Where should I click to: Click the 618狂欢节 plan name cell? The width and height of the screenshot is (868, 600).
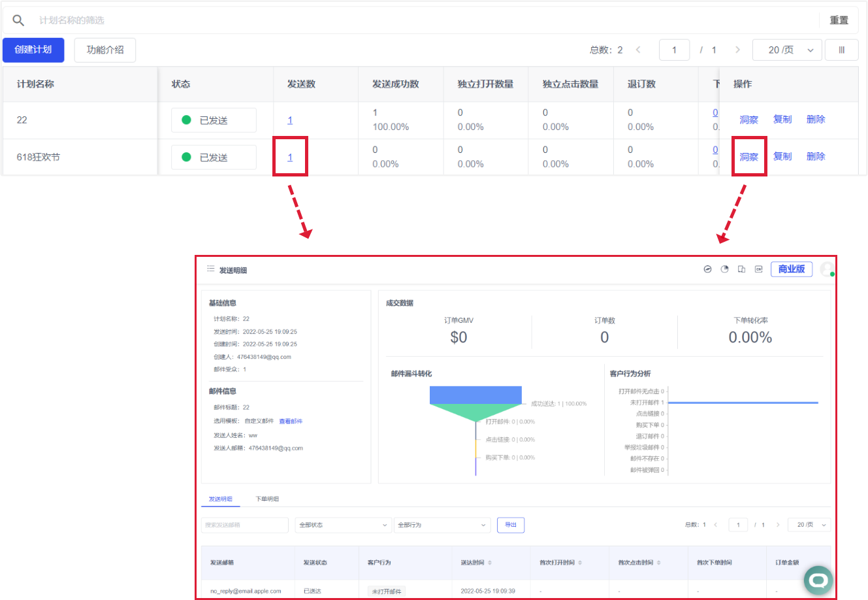click(39, 158)
